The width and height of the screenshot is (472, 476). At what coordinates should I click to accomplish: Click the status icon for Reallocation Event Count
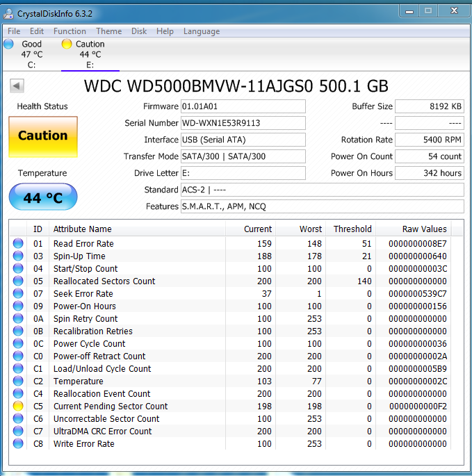click(18, 393)
